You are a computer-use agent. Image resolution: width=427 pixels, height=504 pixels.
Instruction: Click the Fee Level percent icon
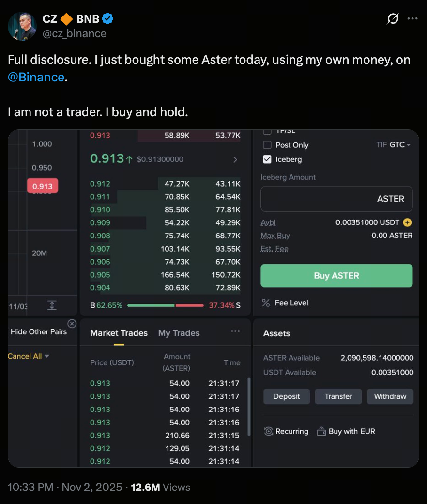(266, 303)
